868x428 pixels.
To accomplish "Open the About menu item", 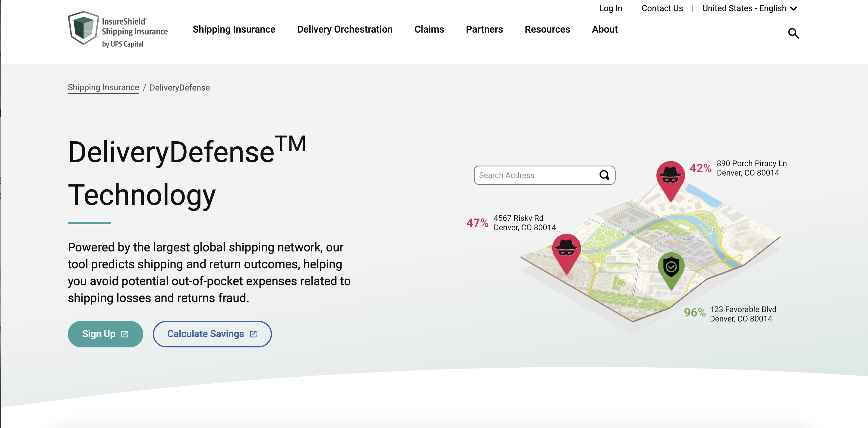I will (x=604, y=29).
